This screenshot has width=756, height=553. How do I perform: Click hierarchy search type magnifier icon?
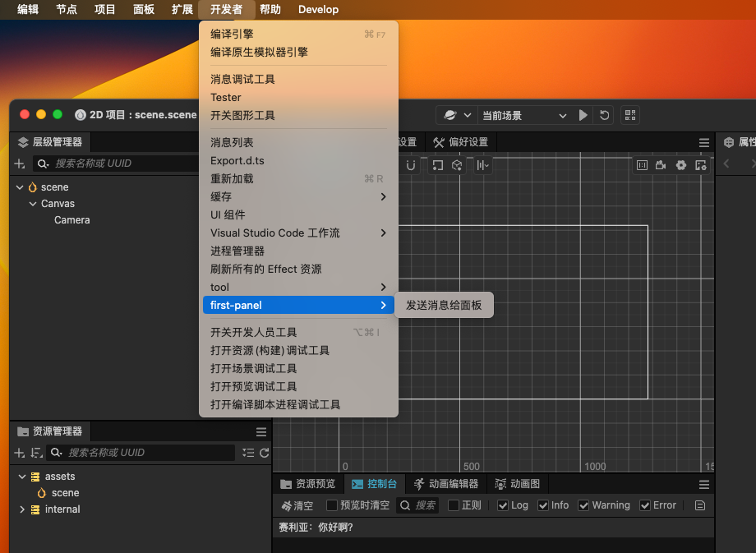(43, 164)
